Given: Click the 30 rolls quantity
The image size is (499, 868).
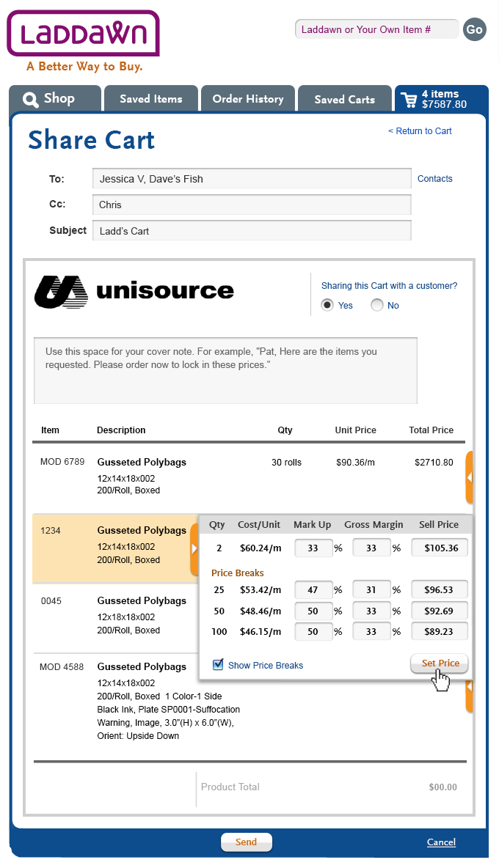Looking at the screenshot, I should 286,463.
